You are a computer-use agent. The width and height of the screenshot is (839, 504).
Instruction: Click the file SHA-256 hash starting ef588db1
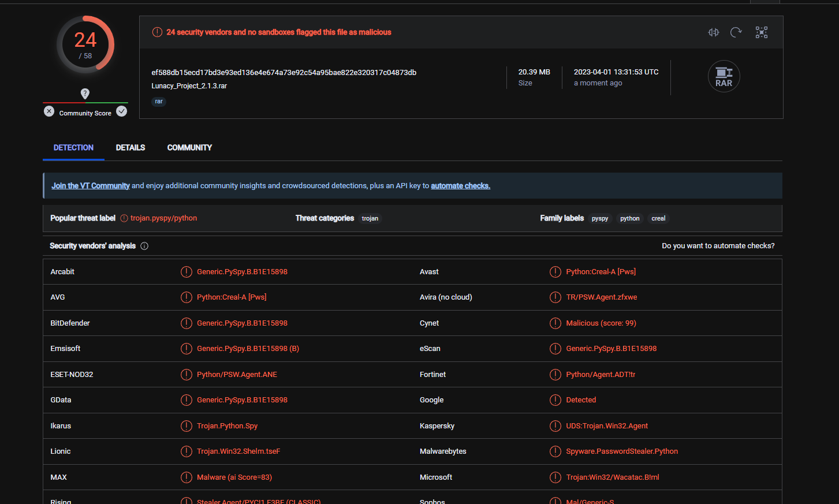tap(284, 73)
